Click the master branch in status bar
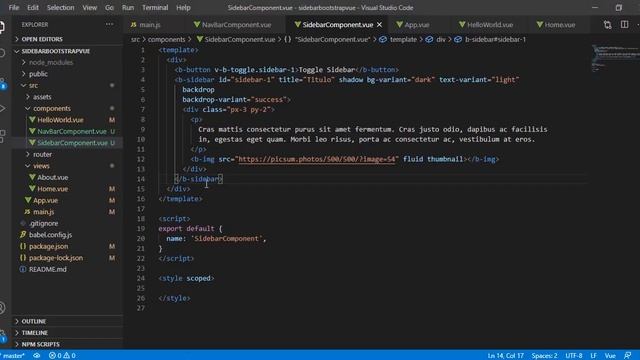 [x=13, y=356]
